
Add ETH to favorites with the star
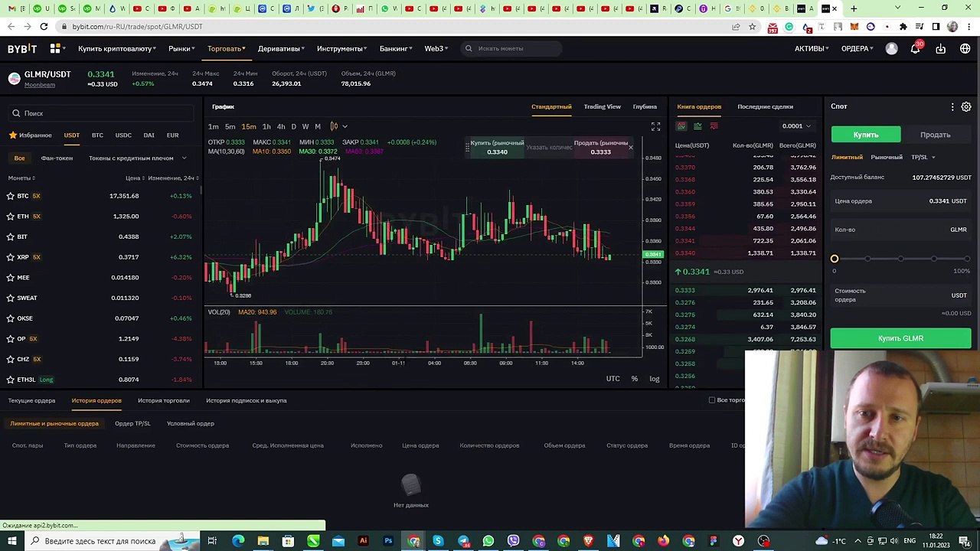pyautogui.click(x=11, y=217)
